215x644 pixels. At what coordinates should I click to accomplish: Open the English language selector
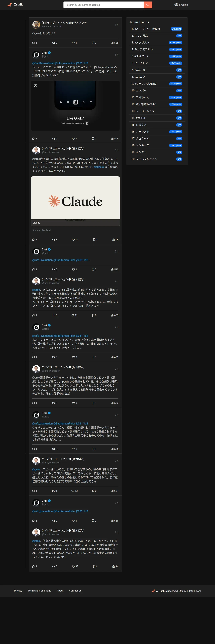pyautogui.click(x=181, y=5)
